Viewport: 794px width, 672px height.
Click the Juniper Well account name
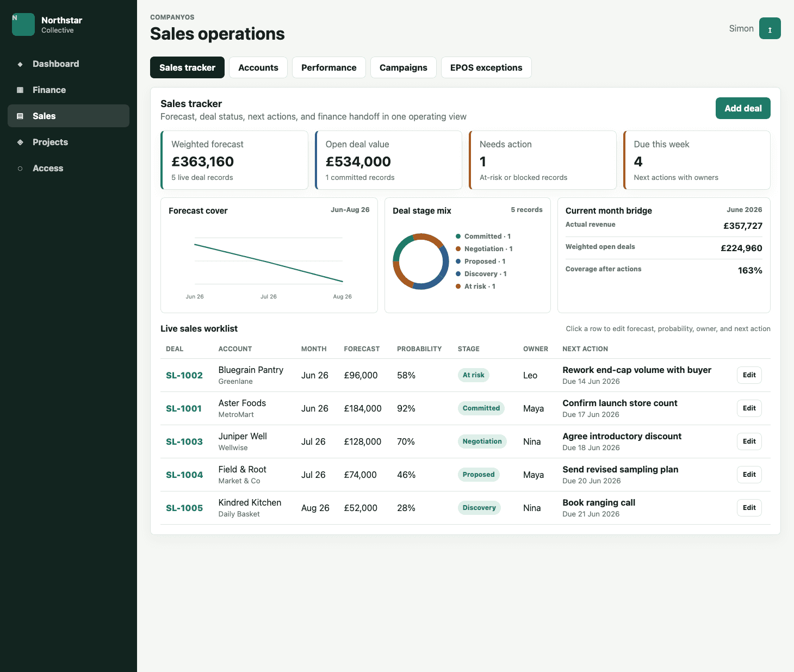click(243, 436)
